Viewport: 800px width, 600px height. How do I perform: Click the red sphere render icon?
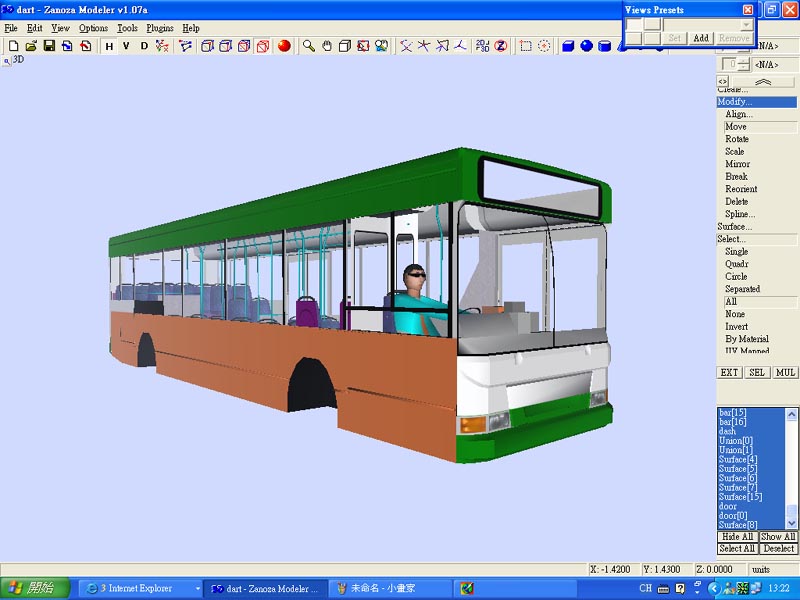pos(284,46)
